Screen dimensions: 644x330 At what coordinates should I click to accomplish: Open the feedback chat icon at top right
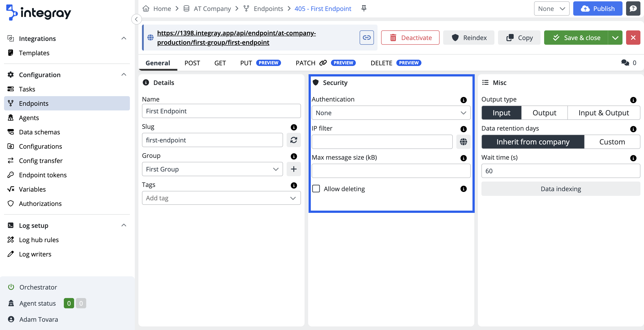pyautogui.click(x=633, y=8)
